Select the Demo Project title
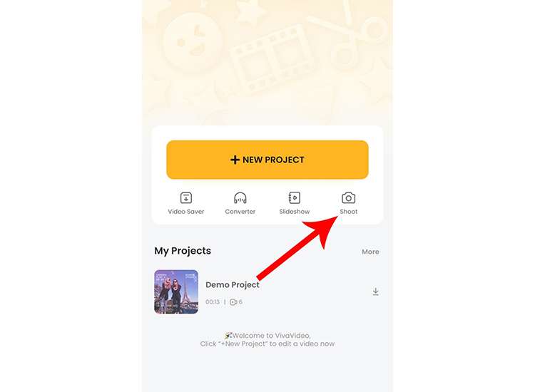 [x=233, y=285]
